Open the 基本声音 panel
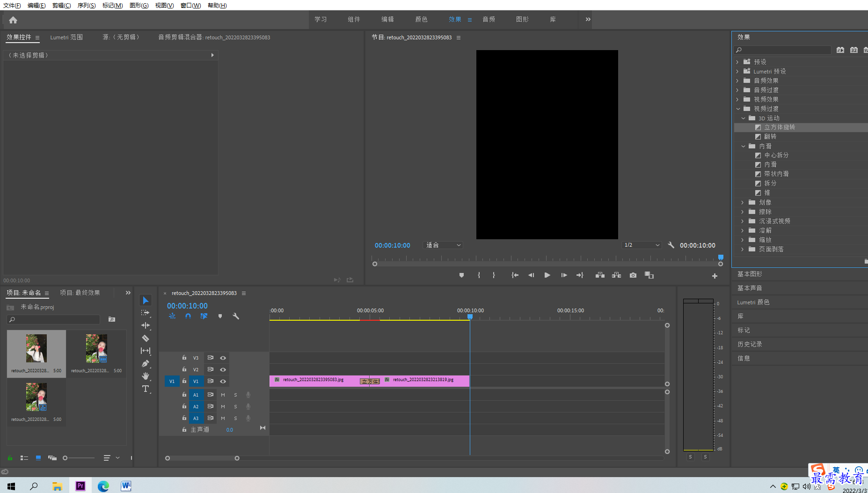Screen dimensions: 868x493 pos(750,288)
